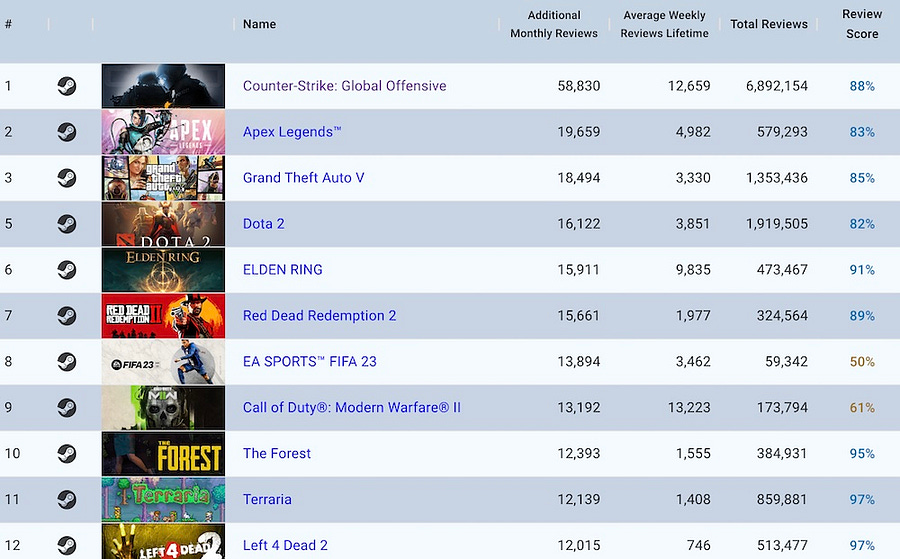Click Steam icon in Grand Theft Auto V row

tap(67, 178)
